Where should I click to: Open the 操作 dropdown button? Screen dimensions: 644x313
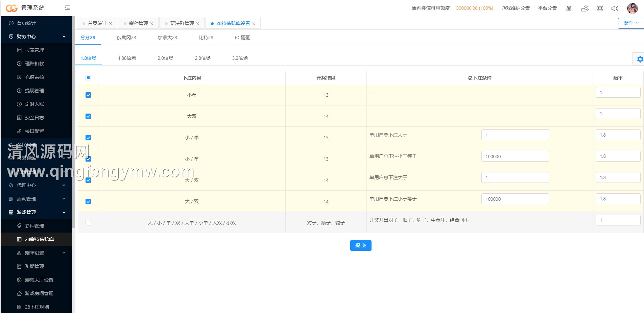[630, 23]
